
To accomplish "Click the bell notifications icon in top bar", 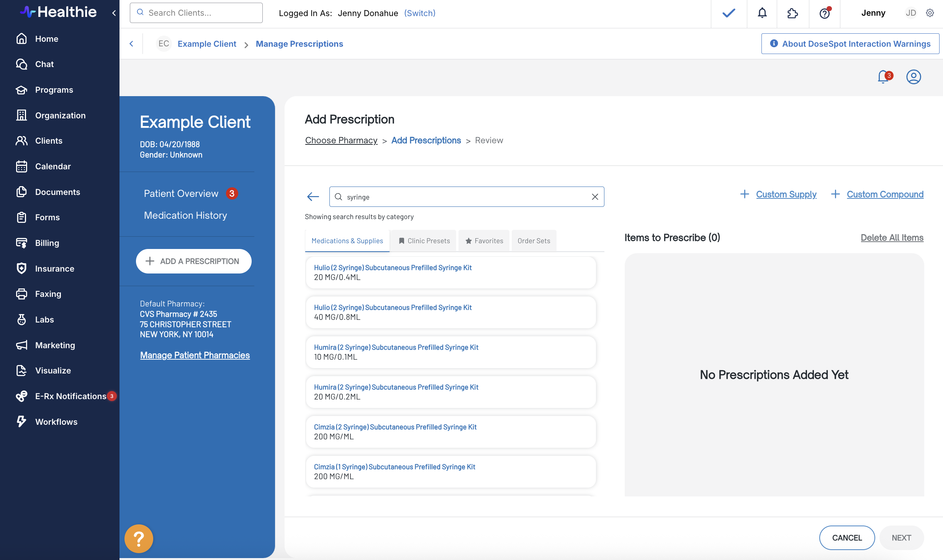I will pos(762,13).
